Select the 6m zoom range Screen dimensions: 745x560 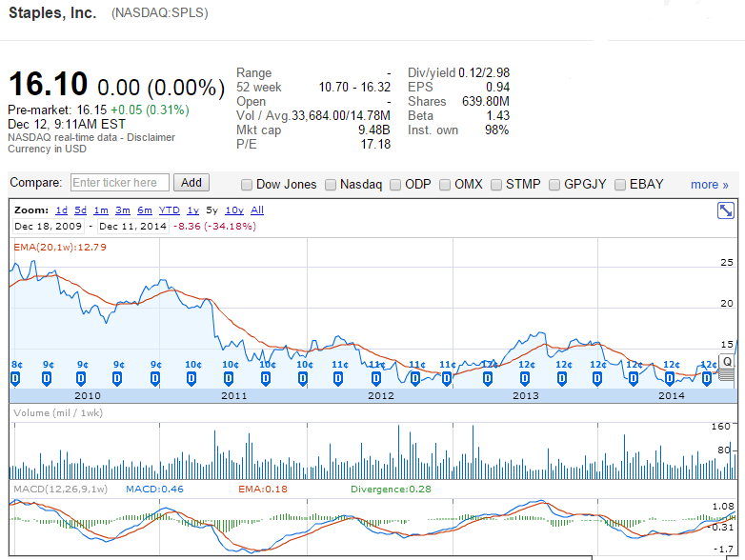tap(145, 210)
